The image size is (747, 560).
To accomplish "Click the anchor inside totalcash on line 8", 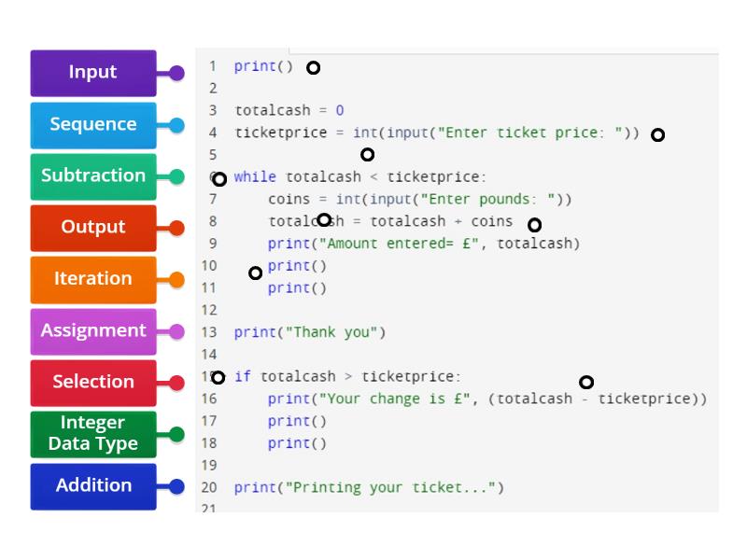I will point(325,218).
